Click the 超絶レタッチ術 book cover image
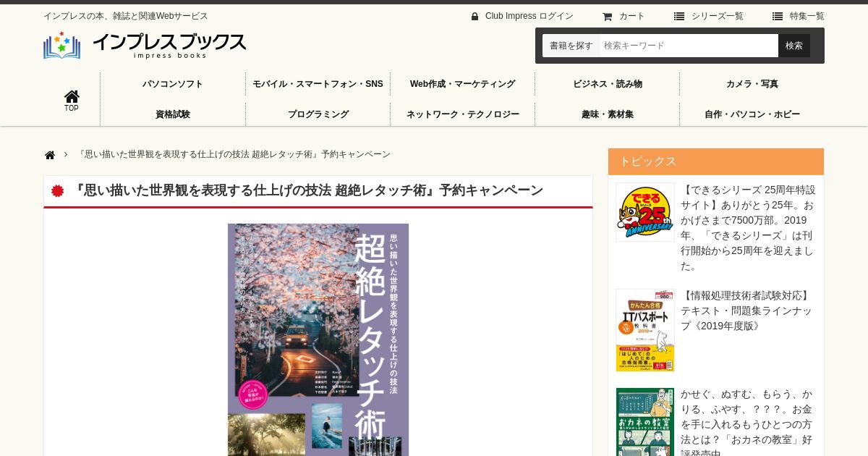The width and height of the screenshot is (868, 456). [x=318, y=339]
